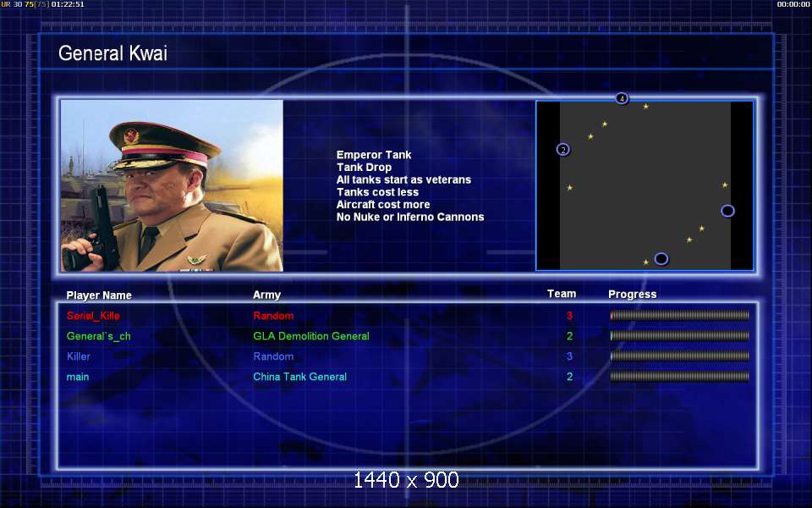812x508 pixels.
Task: Click 'Tanks cost less' bonus text
Action: click(377, 192)
